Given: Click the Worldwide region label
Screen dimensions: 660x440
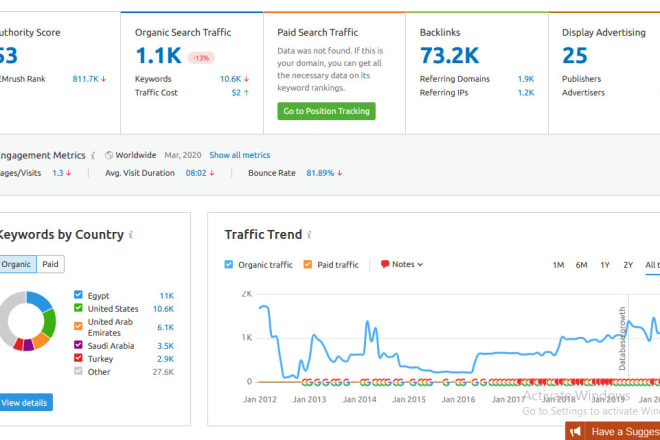Looking at the screenshot, I should tap(136, 155).
